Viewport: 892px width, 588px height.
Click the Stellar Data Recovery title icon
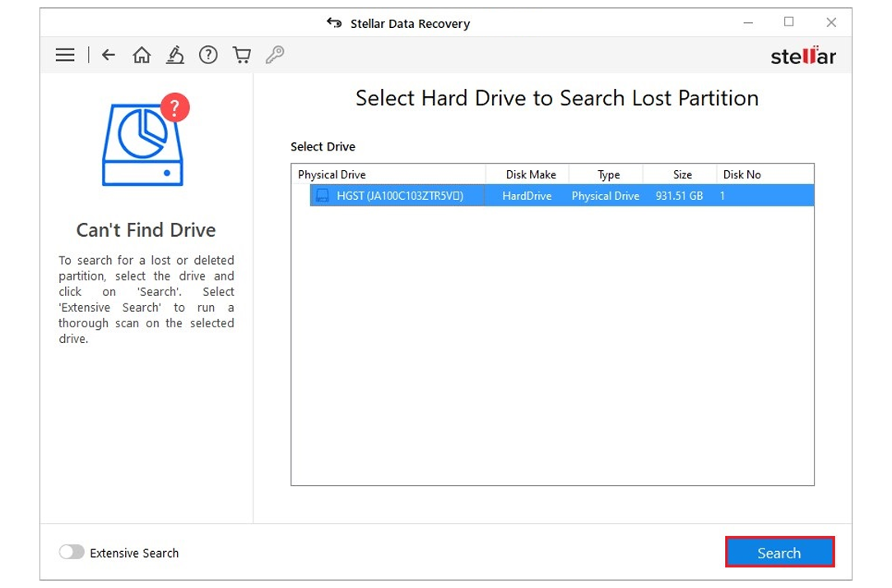[x=334, y=23]
